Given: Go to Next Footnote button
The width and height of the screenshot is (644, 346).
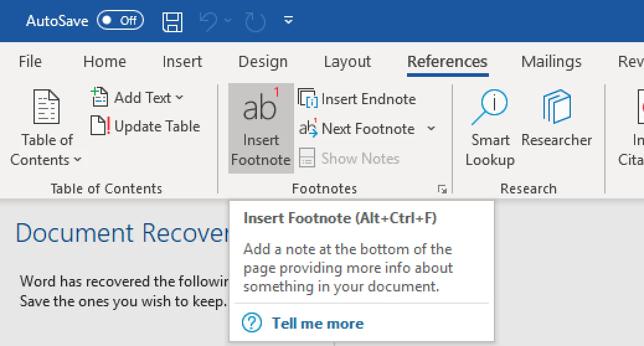Looking at the screenshot, I should coord(357,129).
